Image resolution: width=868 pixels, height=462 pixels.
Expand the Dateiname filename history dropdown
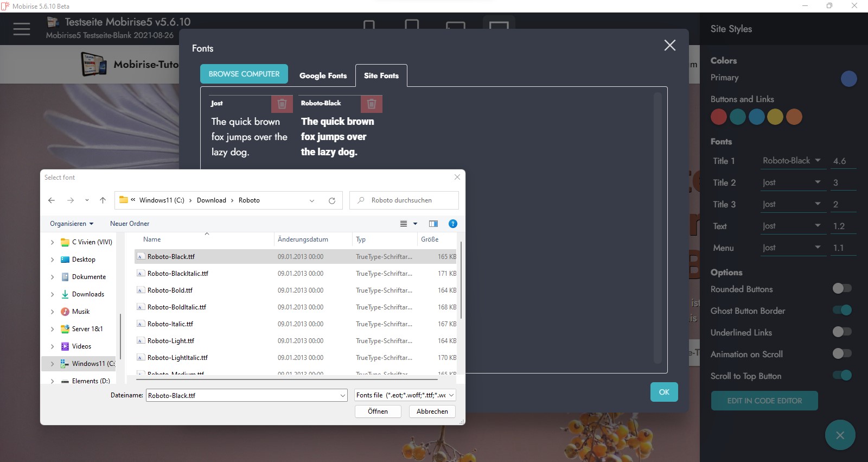coord(342,396)
